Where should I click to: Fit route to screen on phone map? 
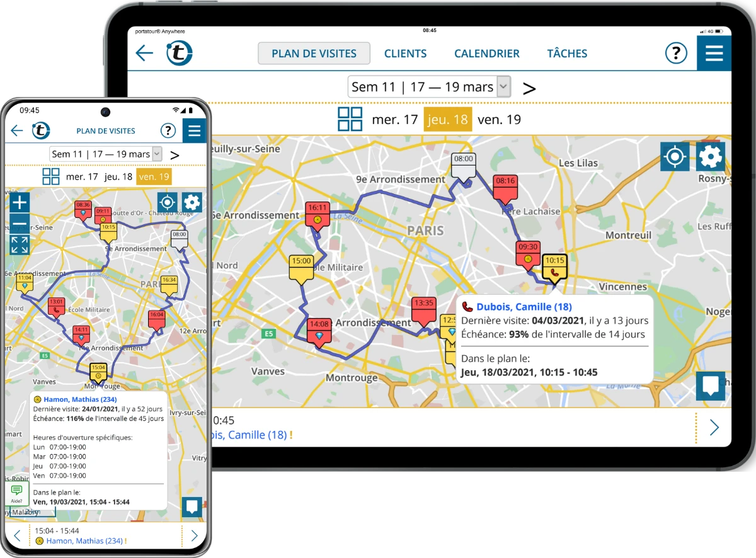point(20,245)
